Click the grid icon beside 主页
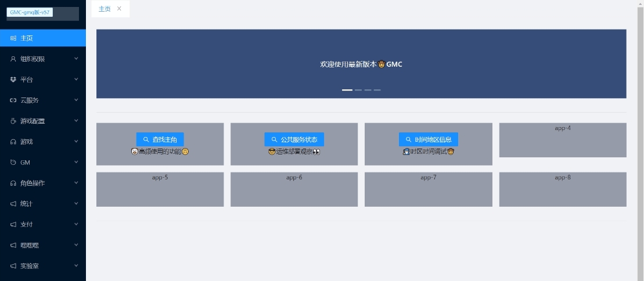This screenshot has height=281, width=644. click(13, 38)
